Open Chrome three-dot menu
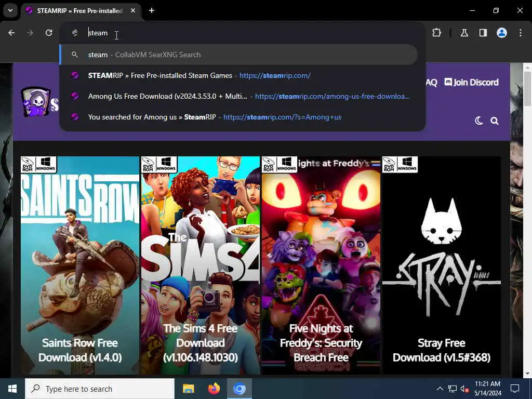Viewport: 532px width, 399px height. point(521,33)
